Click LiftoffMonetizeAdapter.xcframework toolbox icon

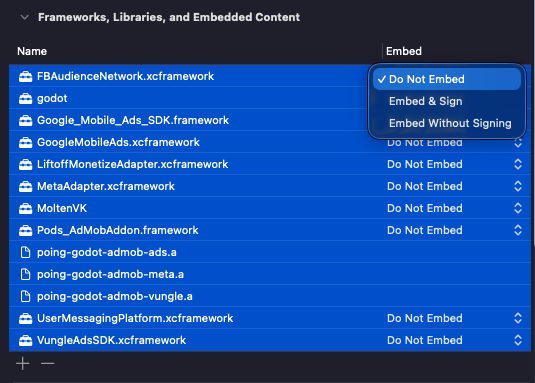tap(26, 165)
